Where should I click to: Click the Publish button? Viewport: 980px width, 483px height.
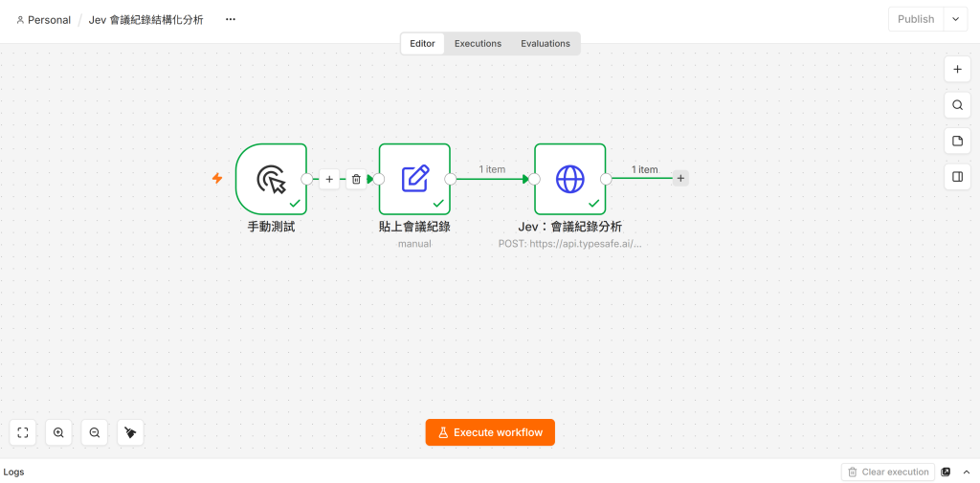(x=916, y=19)
